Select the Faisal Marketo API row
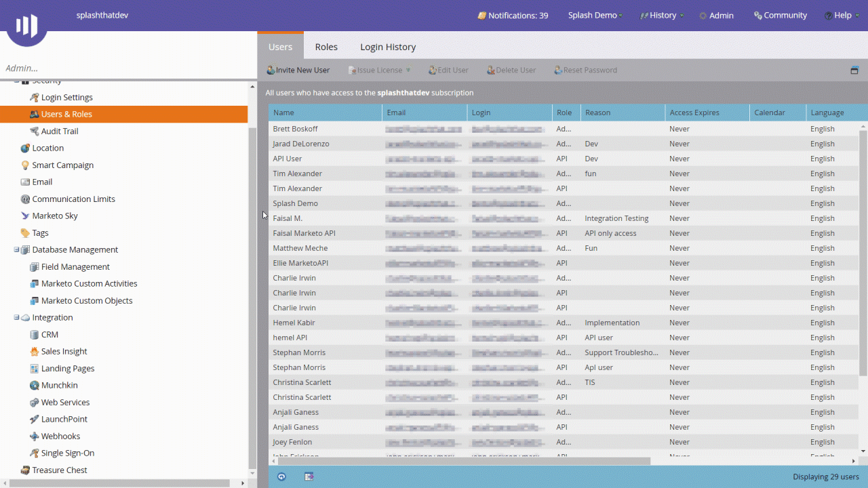This screenshot has height=488, width=868. [x=564, y=233]
